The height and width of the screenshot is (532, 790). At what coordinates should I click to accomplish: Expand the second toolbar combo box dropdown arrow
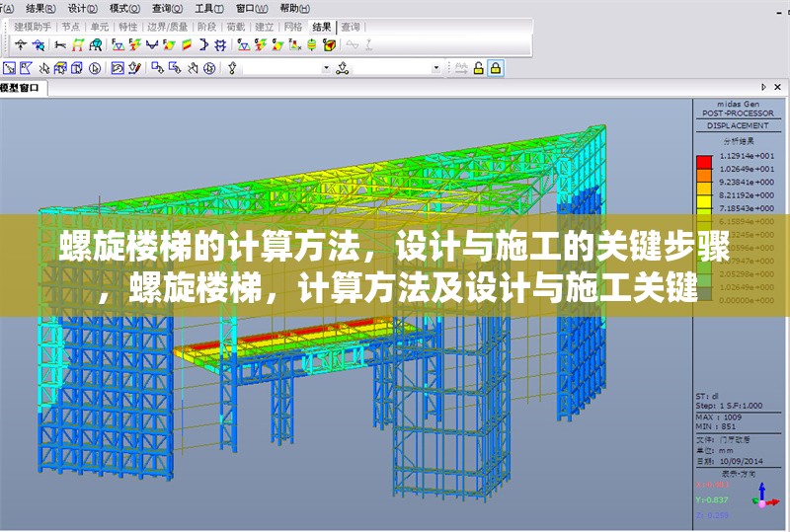coord(436,68)
